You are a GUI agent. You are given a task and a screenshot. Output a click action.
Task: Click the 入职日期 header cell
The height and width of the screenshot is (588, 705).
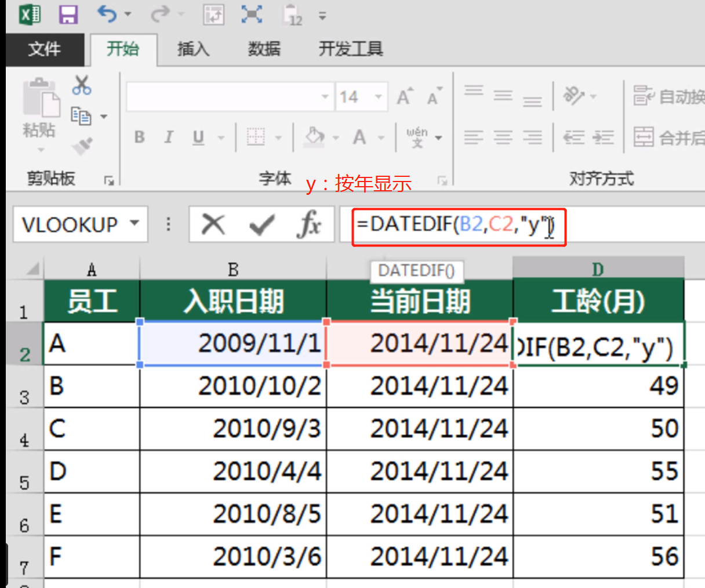233,301
